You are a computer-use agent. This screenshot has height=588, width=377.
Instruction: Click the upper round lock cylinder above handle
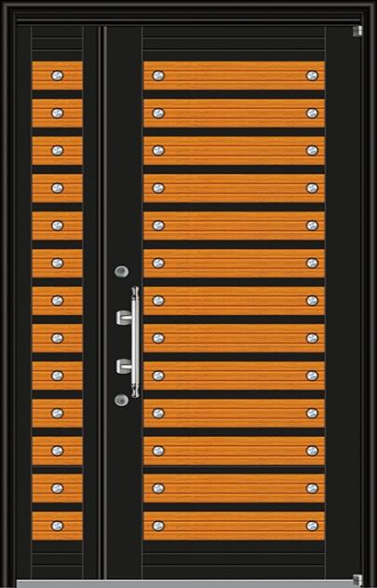[x=121, y=271]
